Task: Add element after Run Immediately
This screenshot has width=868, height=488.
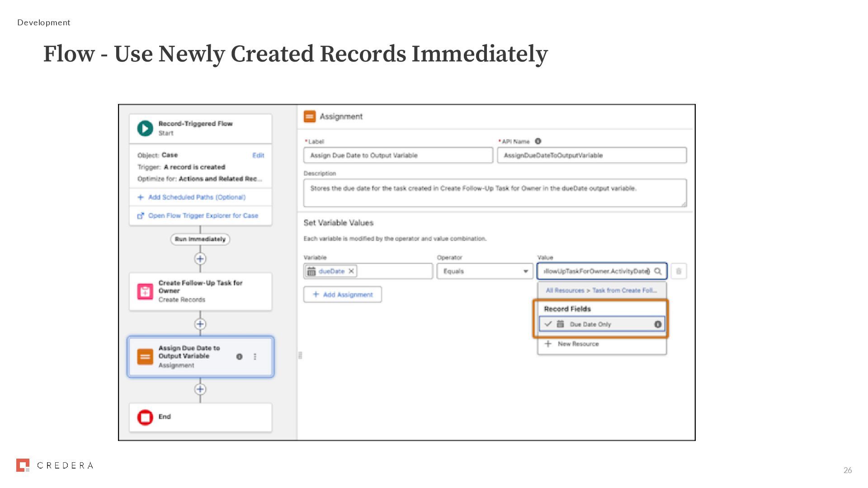Action: (200, 259)
